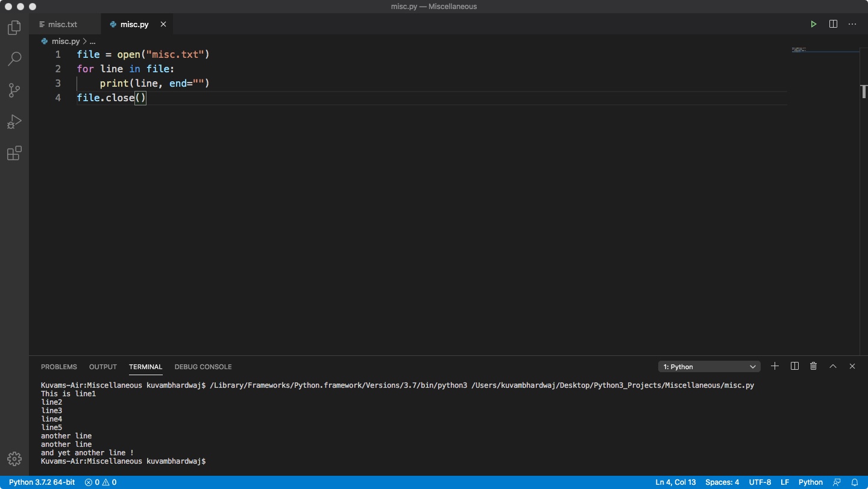Viewport: 868px width, 489px height.
Task: Open the '1: Python' terminal selector
Action: tap(709, 366)
